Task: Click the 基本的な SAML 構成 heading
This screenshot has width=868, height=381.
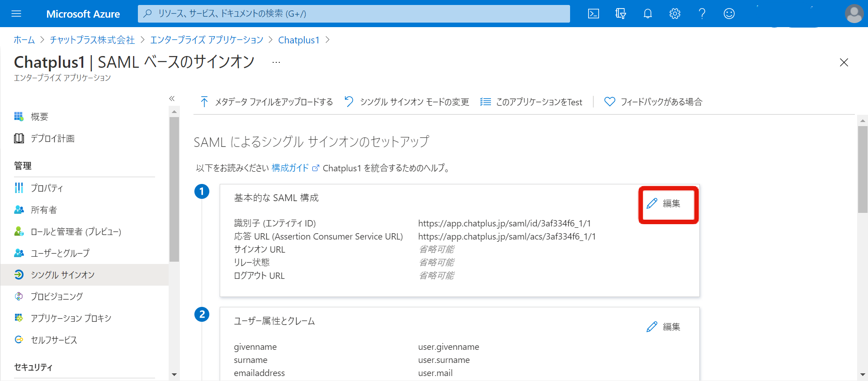Action: pyautogui.click(x=276, y=198)
